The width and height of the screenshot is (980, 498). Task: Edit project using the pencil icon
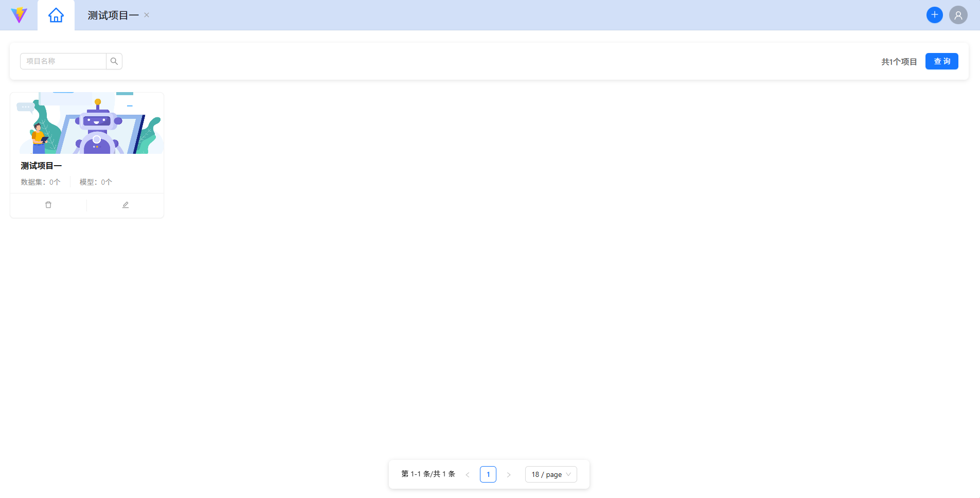tap(126, 205)
